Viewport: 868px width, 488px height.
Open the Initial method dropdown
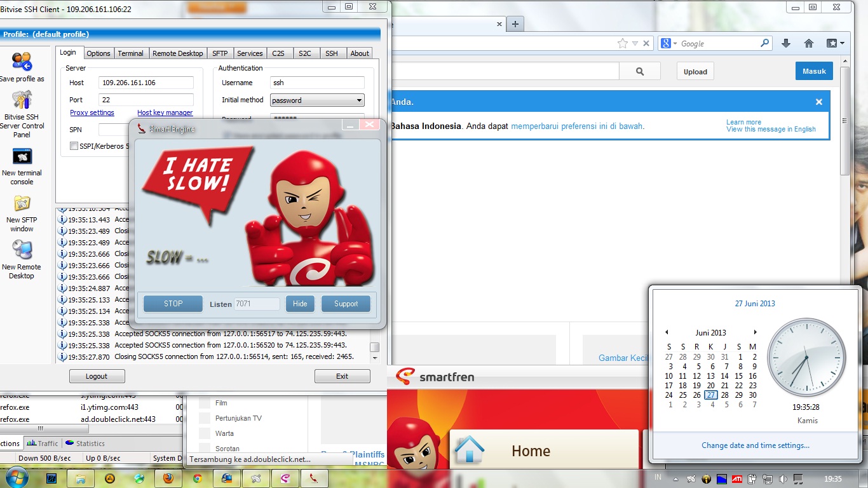(x=317, y=100)
